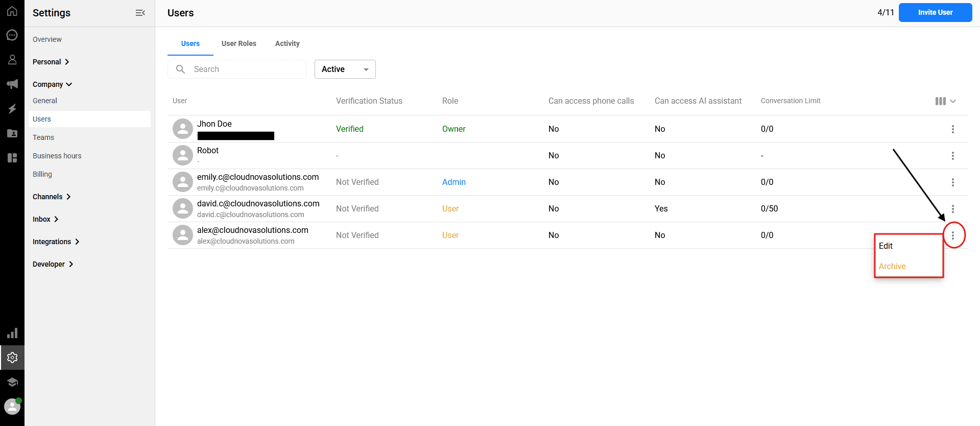Open the home icon in left rail
The width and height of the screenshot is (980, 426).
[12, 11]
